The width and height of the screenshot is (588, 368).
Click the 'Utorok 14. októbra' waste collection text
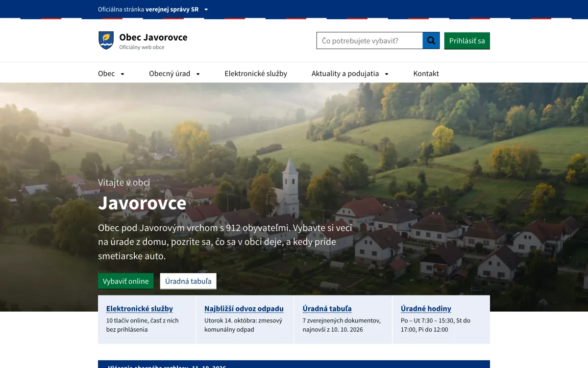244,325
